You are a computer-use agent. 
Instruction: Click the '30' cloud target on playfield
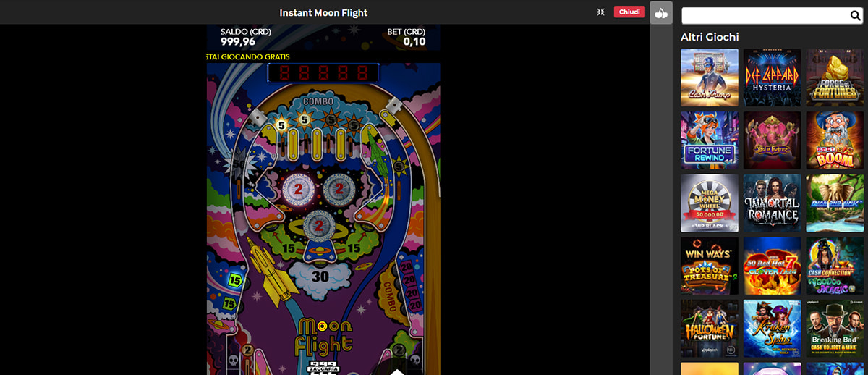pyautogui.click(x=320, y=276)
